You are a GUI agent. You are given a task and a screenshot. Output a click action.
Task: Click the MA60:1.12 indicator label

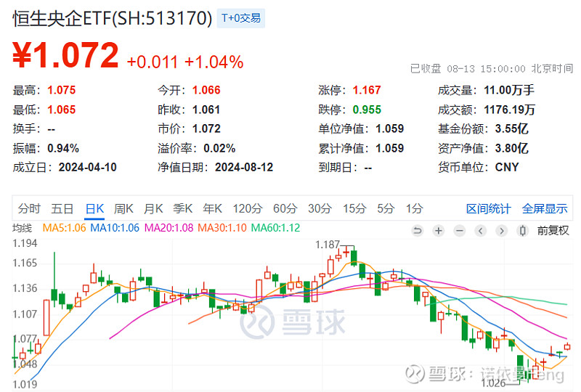276,228
